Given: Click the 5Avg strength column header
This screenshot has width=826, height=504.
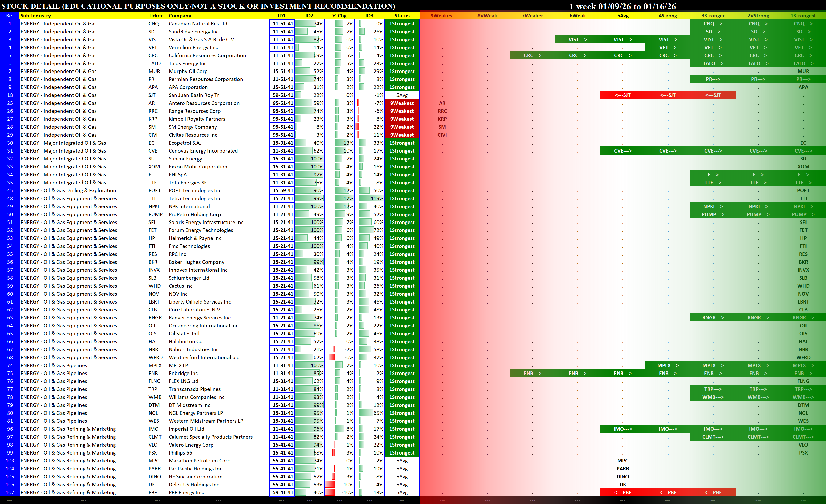Looking at the screenshot, I should (x=623, y=16).
